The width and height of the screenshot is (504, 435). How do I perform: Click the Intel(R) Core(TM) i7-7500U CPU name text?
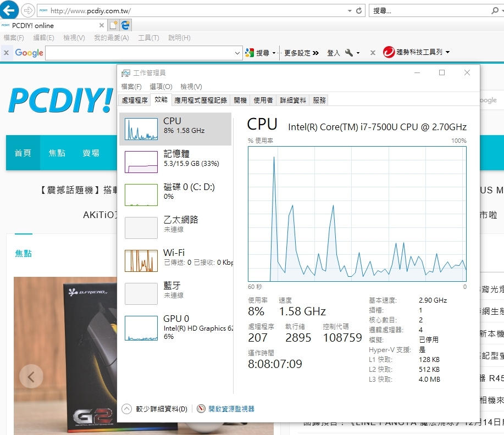pyautogui.click(x=378, y=127)
